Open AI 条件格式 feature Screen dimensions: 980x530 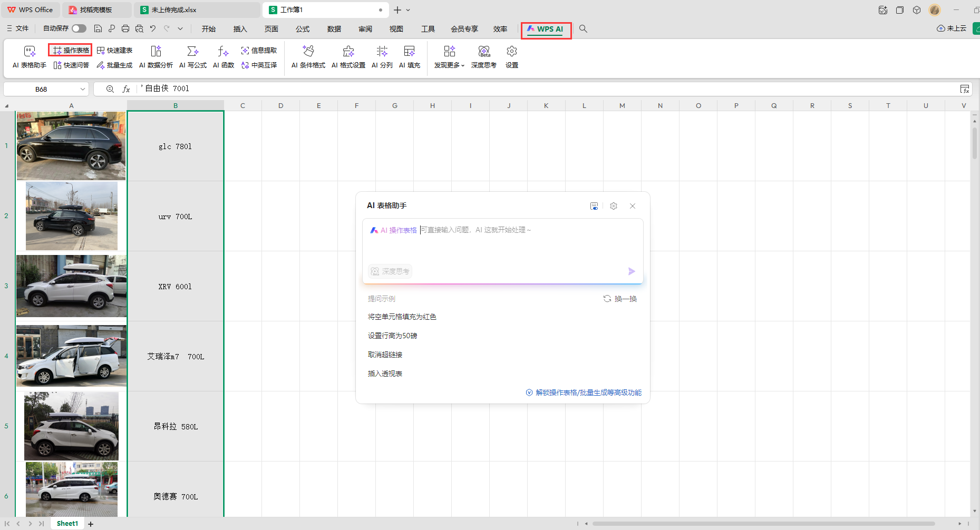click(x=308, y=57)
